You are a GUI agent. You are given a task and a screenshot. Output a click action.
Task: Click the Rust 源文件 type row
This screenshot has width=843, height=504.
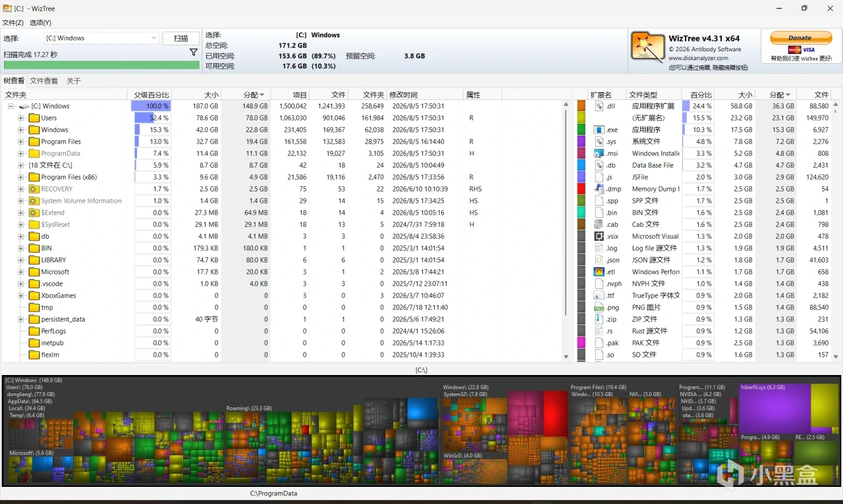click(x=703, y=331)
